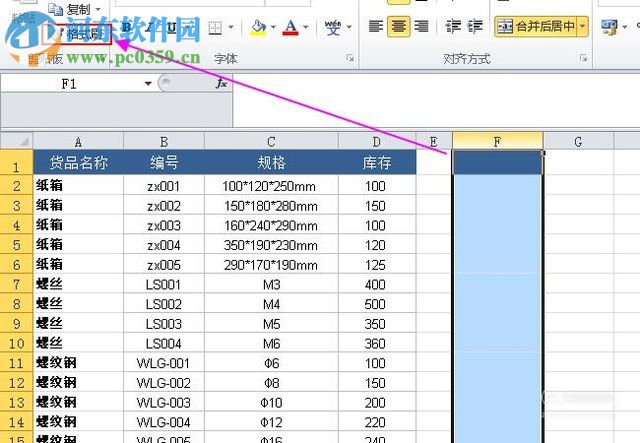Open the Font (字体) dialog launcher
Image resolution: width=640 pixels, height=443 pixels.
point(350,58)
